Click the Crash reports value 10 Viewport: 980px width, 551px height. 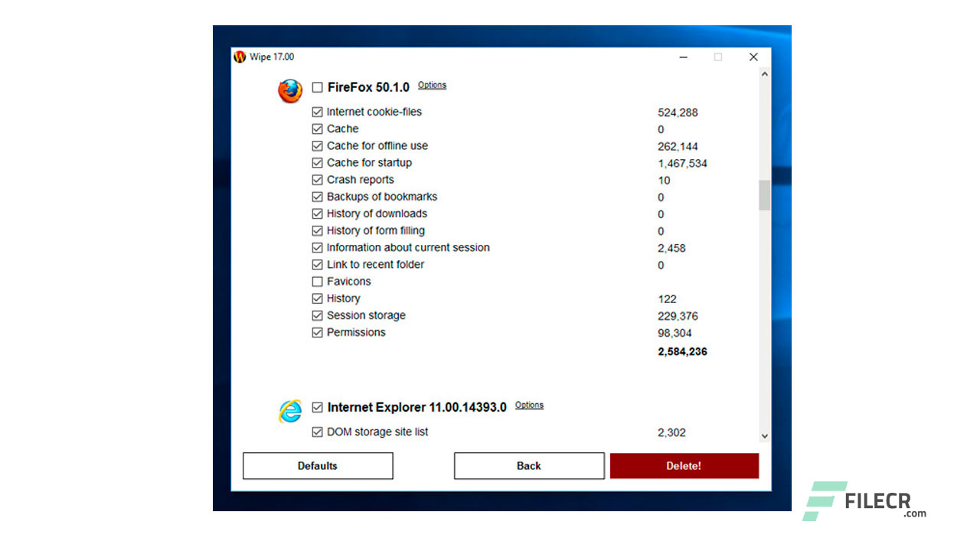pyautogui.click(x=664, y=181)
